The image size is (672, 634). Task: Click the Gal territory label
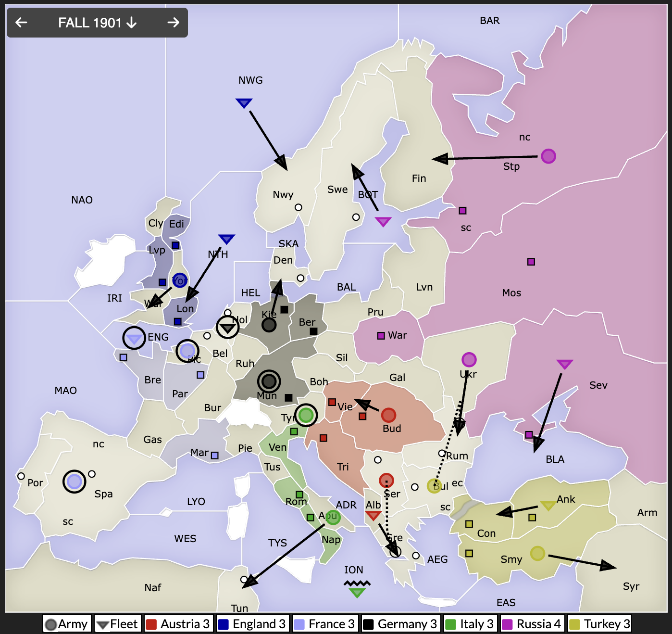tap(397, 378)
